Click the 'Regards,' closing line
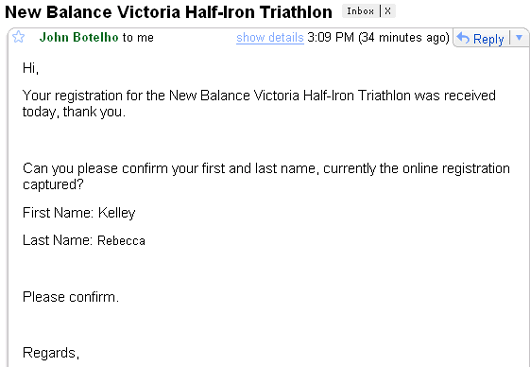This screenshot has height=367, width=530. [x=51, y=353]
